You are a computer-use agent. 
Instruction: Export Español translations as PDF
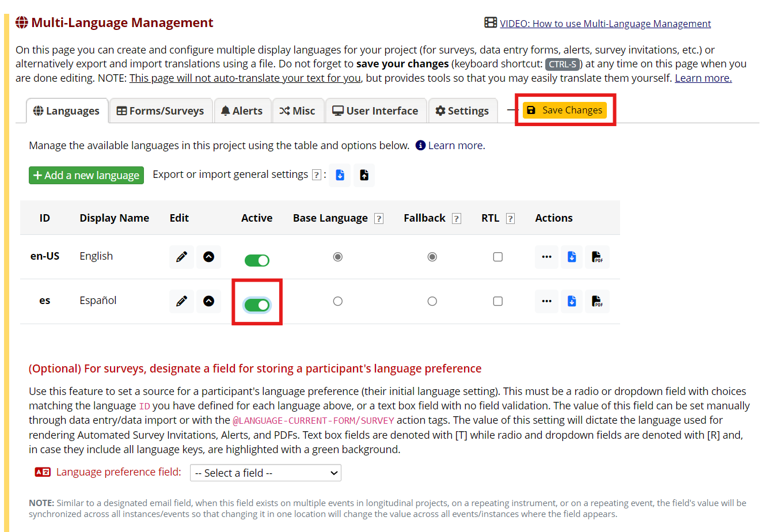click(597, 301)
